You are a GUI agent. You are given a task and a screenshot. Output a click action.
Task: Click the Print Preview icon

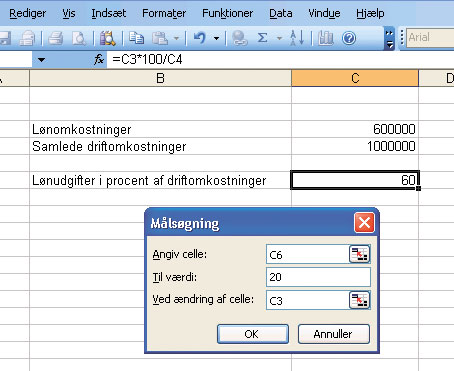coord(79,38)
